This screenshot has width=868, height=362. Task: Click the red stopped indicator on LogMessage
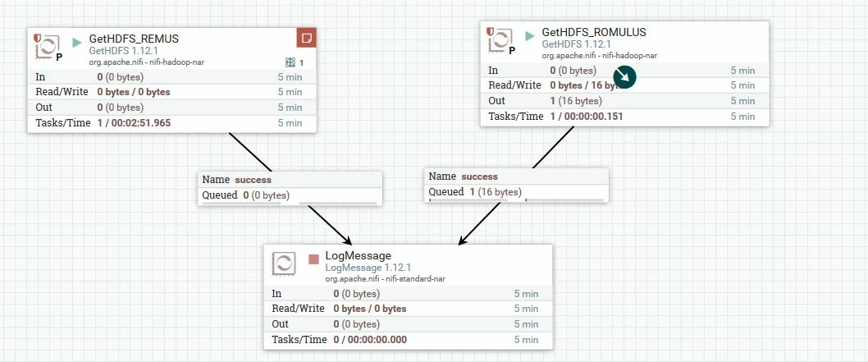(314, 259)
